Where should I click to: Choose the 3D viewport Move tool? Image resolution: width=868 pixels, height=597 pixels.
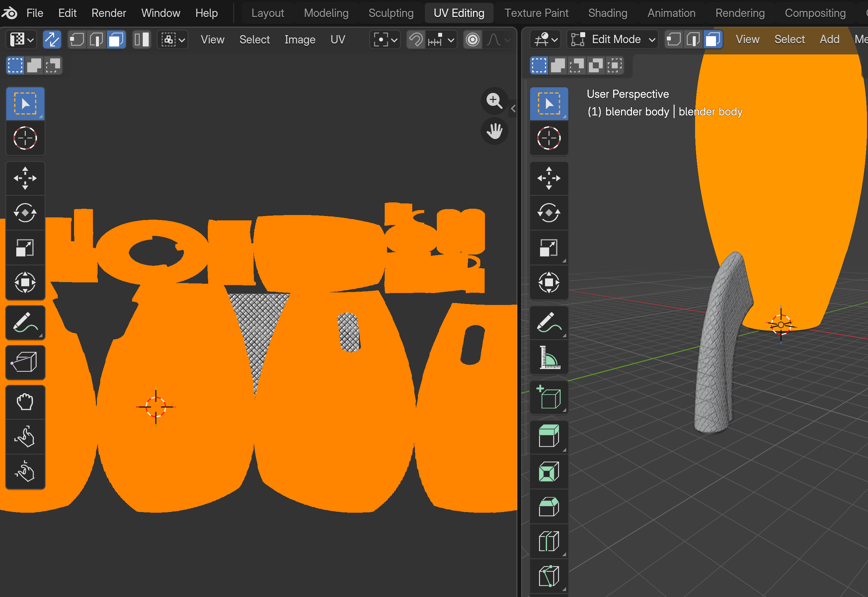(549, 178)
